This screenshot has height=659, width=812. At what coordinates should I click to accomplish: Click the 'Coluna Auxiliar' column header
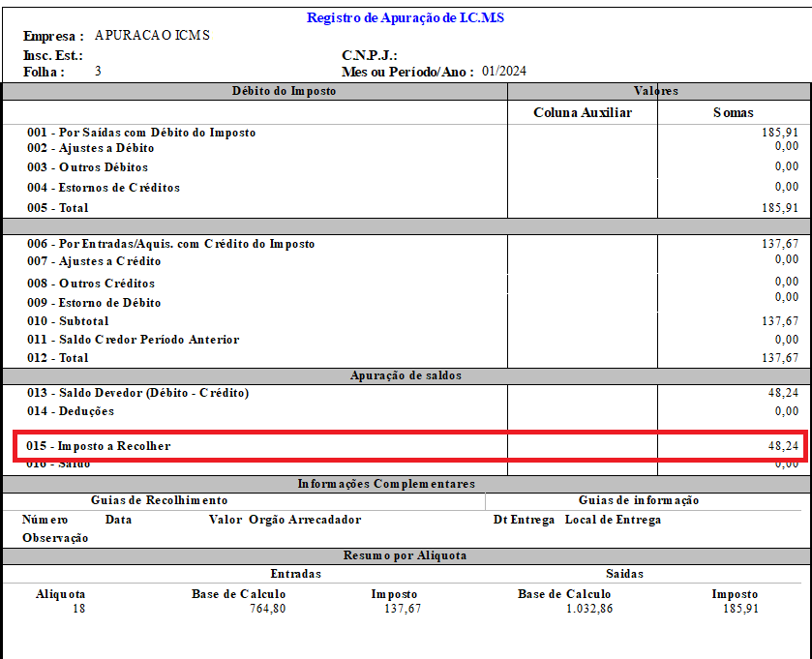coord(583,113)
